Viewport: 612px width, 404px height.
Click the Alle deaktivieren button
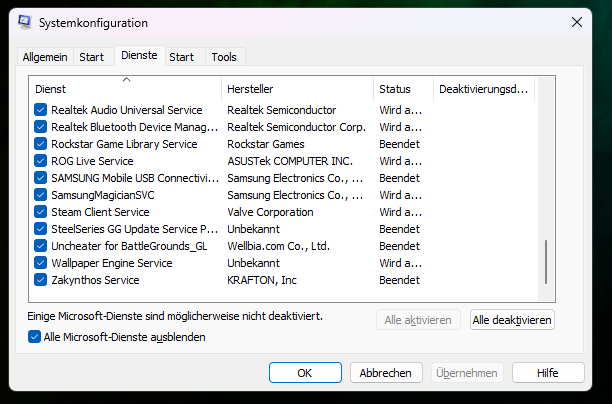point(512,320)
